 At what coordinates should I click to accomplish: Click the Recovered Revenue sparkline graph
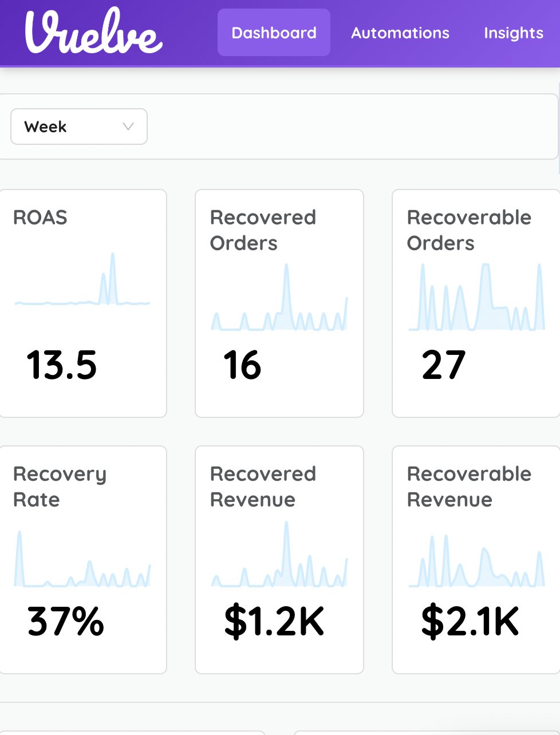pos(279,555)
